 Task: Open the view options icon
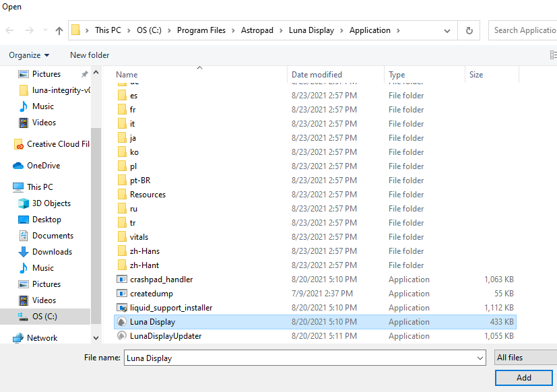point(553,55)
